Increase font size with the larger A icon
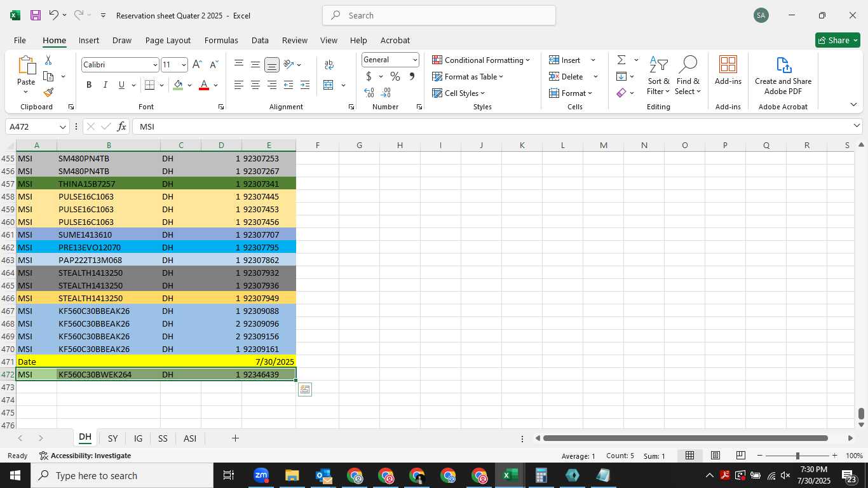This screenshot has width=868, height=488. pyautogui.click(x=197, y=65)
